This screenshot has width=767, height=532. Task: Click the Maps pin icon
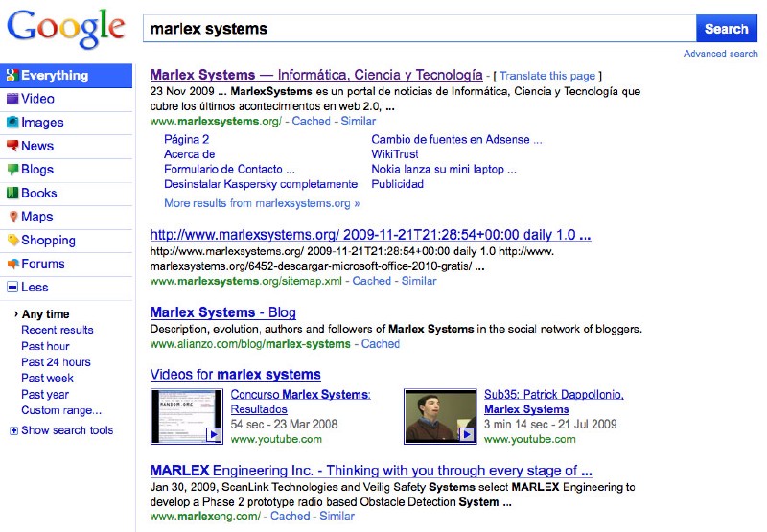pos(13,217)
